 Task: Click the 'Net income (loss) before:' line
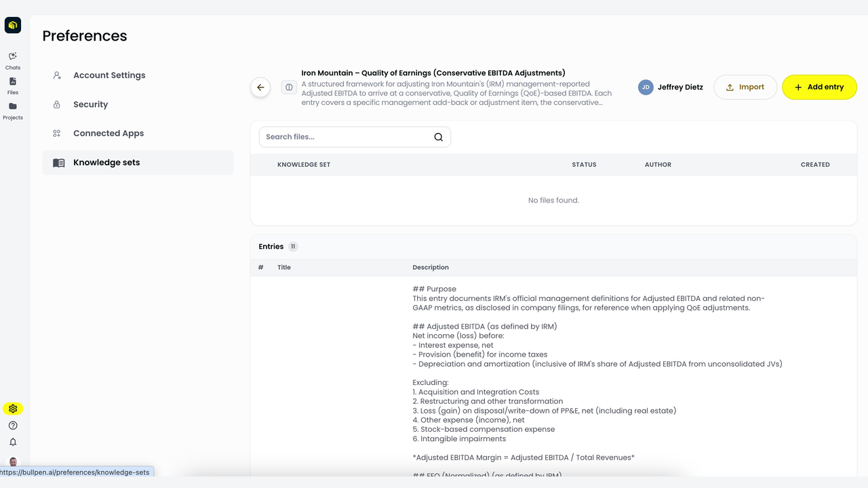(x=458, y=336)
